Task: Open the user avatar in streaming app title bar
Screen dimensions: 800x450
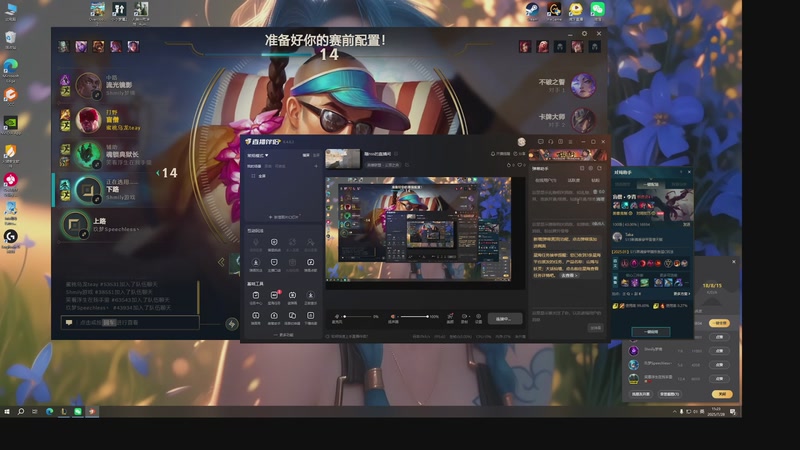Action: coord(521,142)
